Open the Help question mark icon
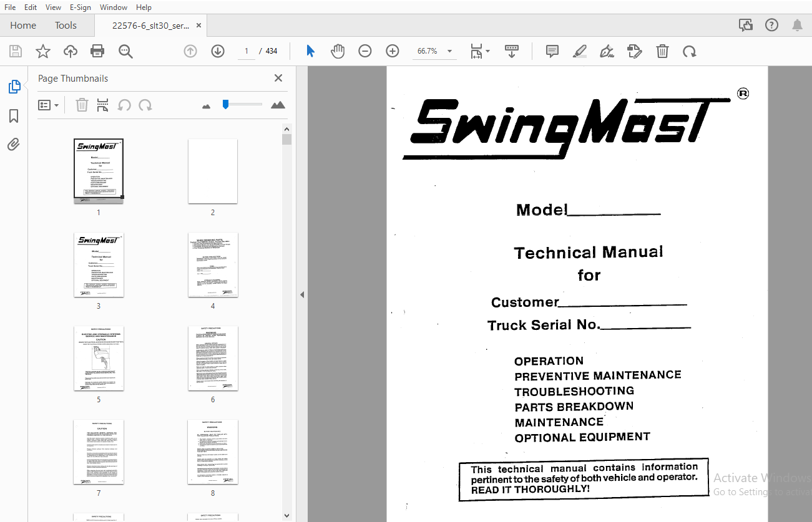This screenshot has width=812, height=522. click(772, 25)
